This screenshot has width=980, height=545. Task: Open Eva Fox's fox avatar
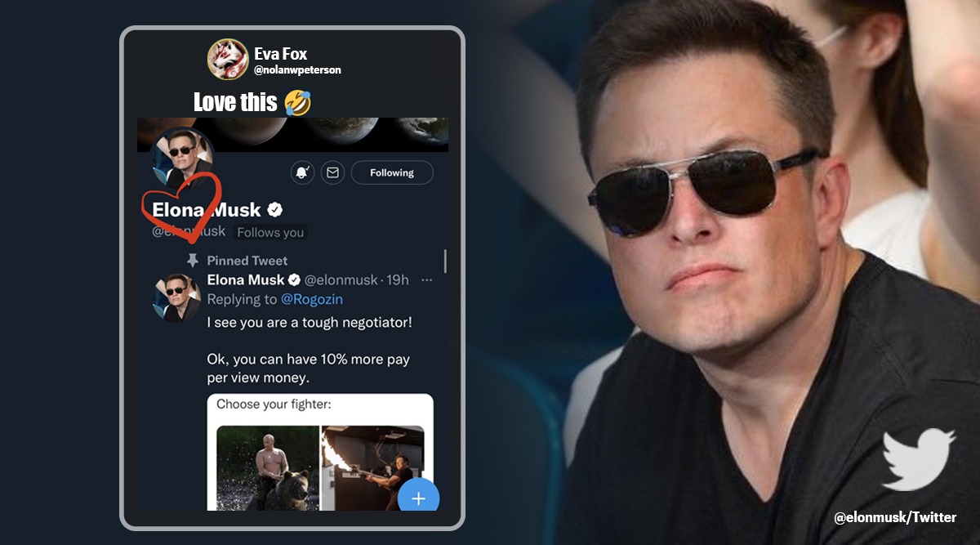228,60
